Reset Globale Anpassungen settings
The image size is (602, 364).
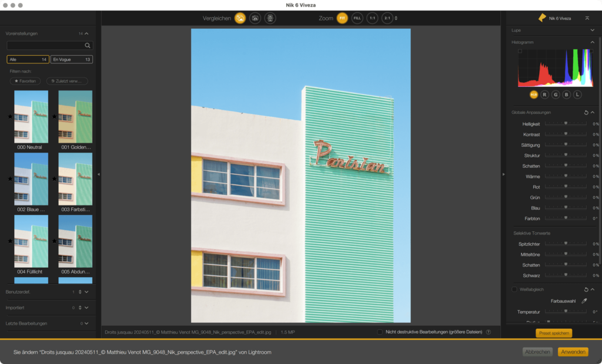tap(586, 112)
